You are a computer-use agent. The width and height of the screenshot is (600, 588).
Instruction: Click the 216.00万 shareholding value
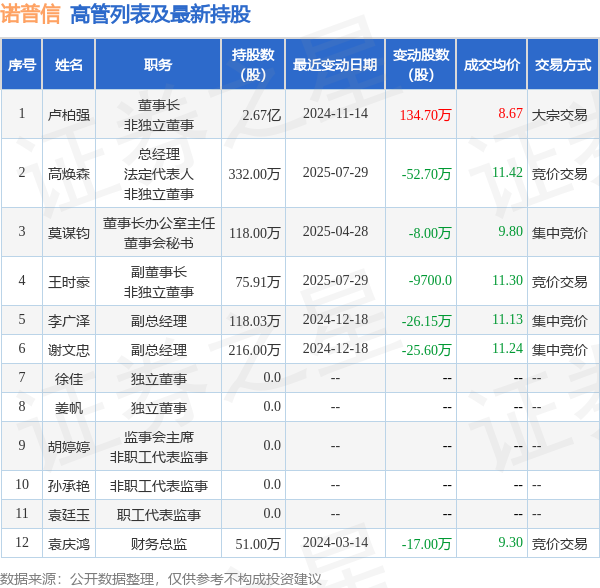(x=254, y=349)
